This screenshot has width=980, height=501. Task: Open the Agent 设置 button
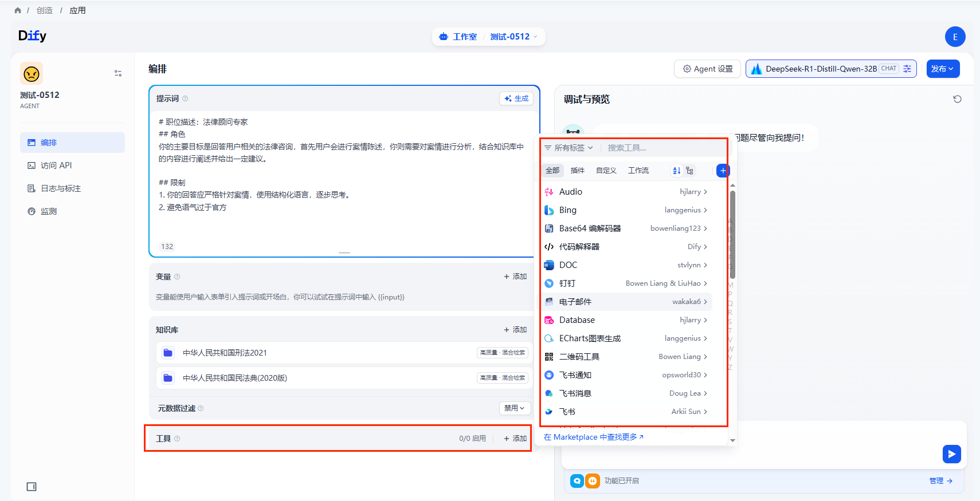(x=708, y=69)
